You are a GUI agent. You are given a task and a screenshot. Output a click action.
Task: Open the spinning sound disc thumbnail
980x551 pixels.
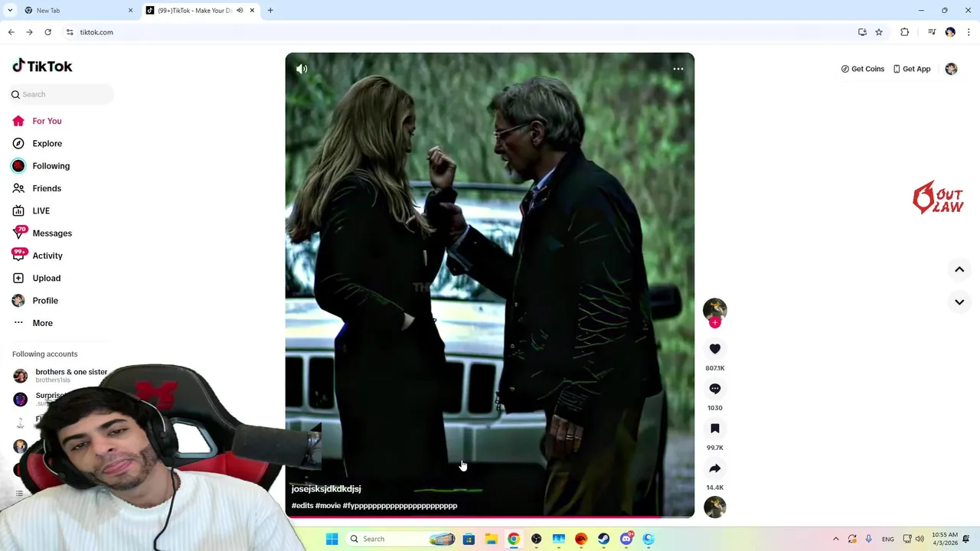(715, 507)
